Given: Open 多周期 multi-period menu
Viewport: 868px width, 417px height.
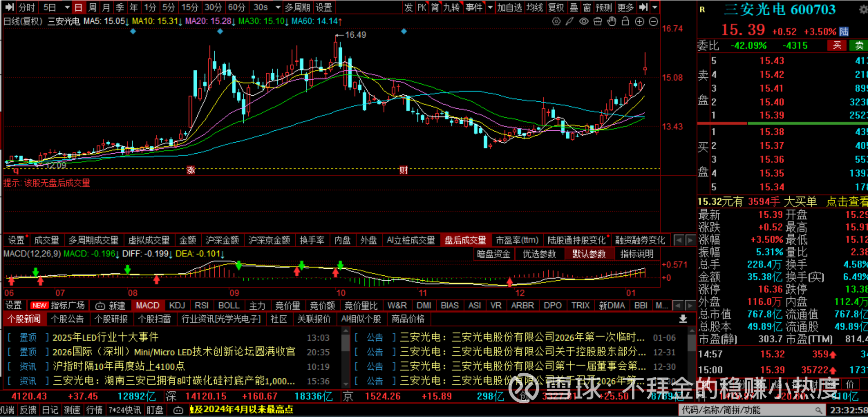Looking at the screenshot, I should point(298,7).
